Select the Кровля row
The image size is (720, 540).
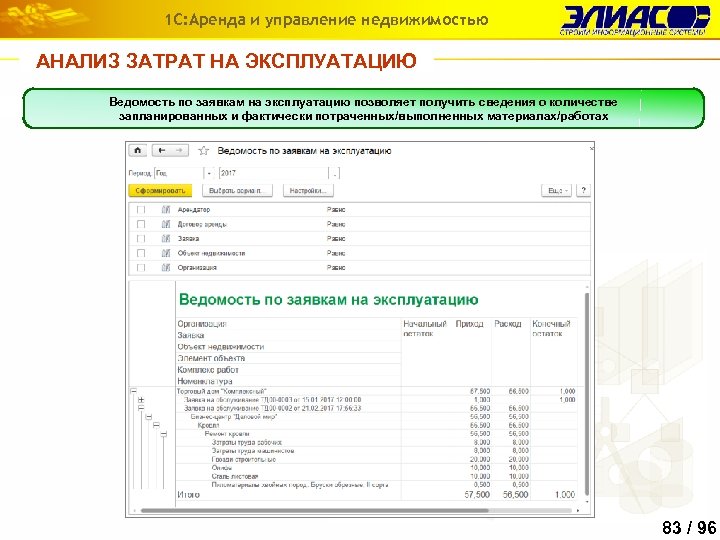[377, 426]
